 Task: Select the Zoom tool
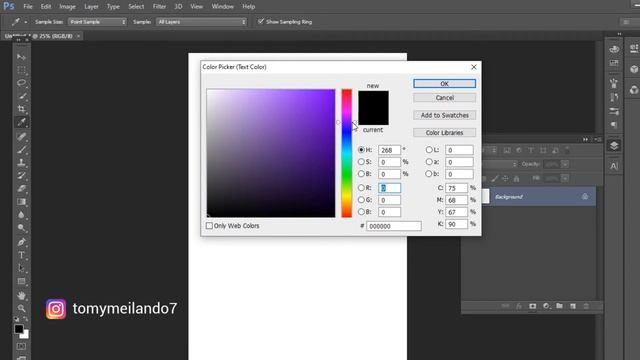click(21, 308)
